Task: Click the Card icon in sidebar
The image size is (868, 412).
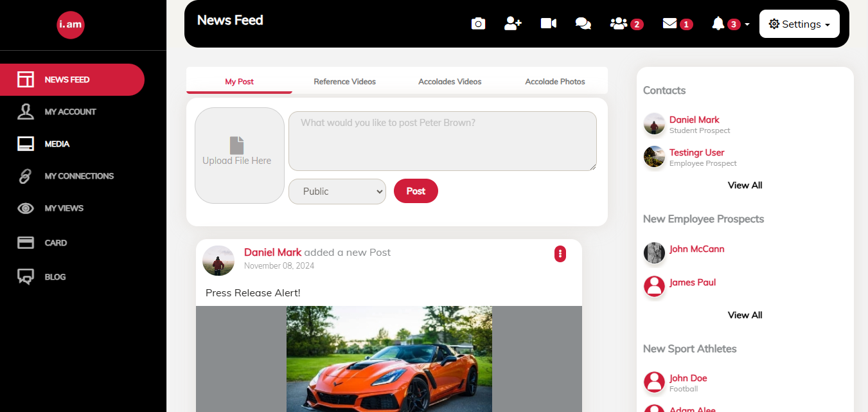Action: 26,243
